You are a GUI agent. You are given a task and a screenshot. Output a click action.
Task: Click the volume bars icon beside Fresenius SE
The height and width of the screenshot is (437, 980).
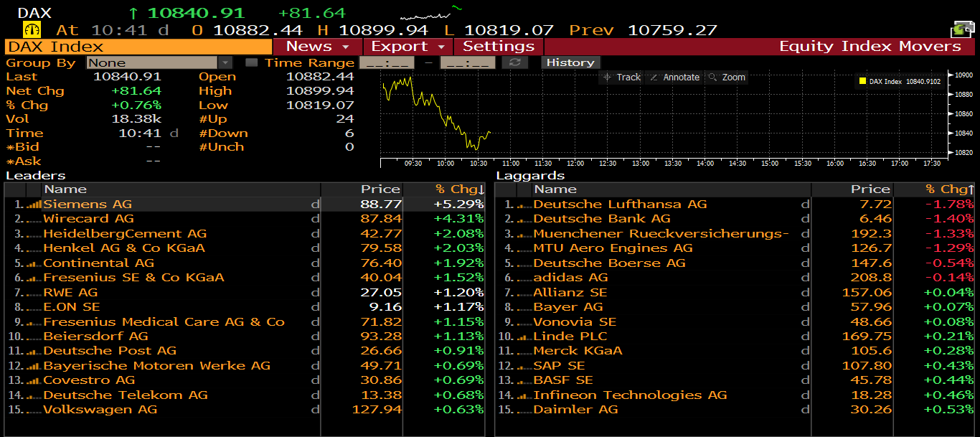click(34, 278)
